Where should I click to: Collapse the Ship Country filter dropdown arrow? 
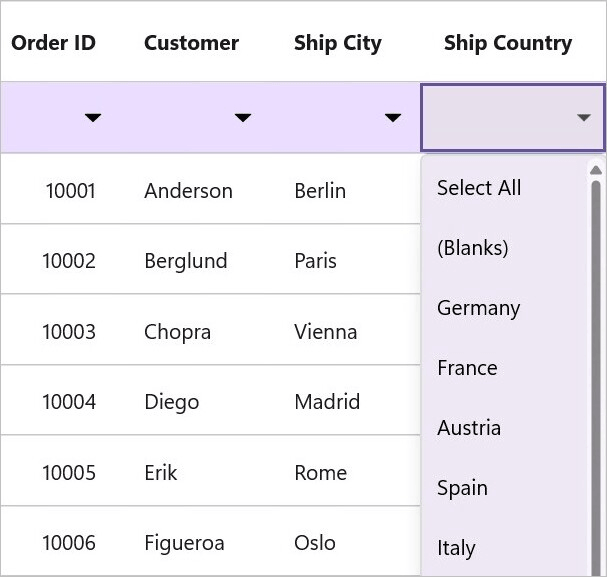pyautogui.click(x=583, y=117)
